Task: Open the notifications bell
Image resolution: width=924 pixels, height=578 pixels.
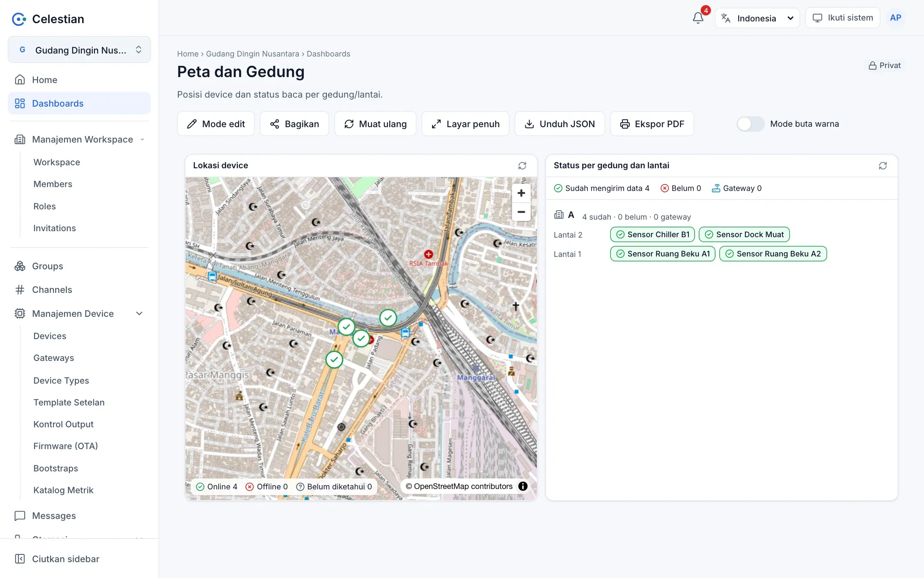Action: coord(698,18)
